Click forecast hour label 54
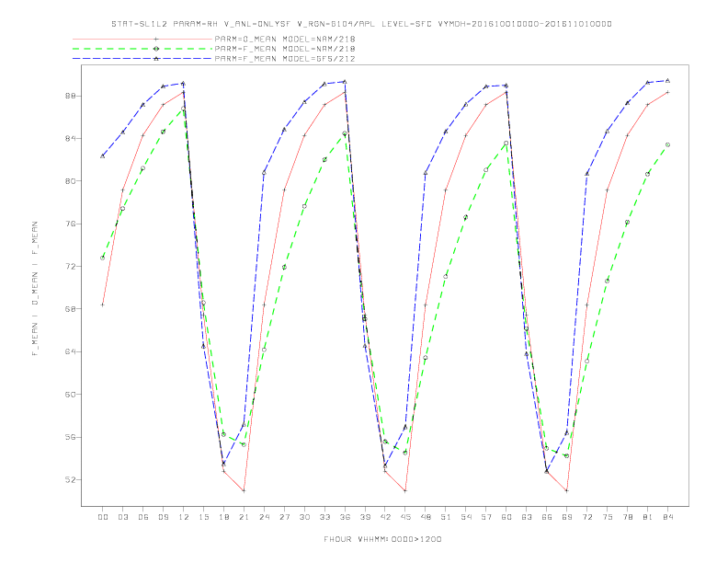 (x=466, y=517)
